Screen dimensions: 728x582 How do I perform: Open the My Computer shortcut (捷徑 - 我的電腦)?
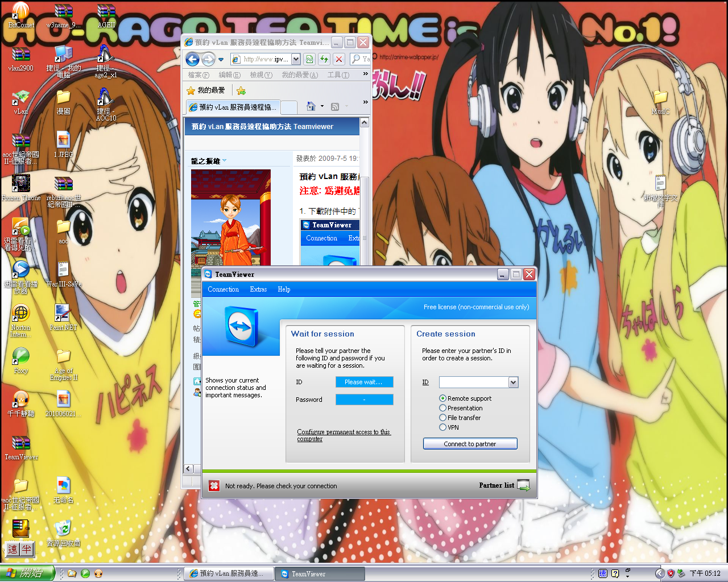63,61
